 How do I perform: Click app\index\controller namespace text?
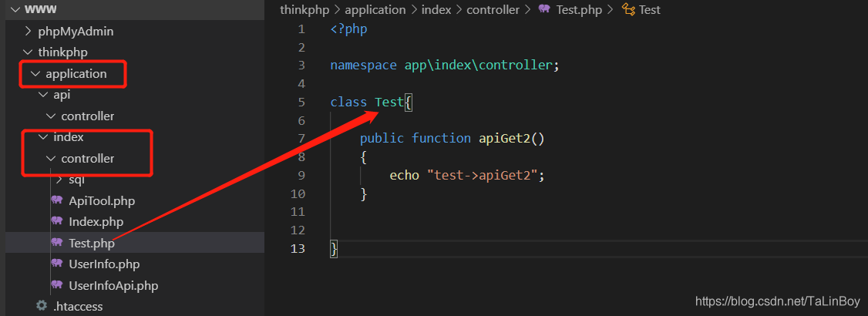tap(478, 66)
